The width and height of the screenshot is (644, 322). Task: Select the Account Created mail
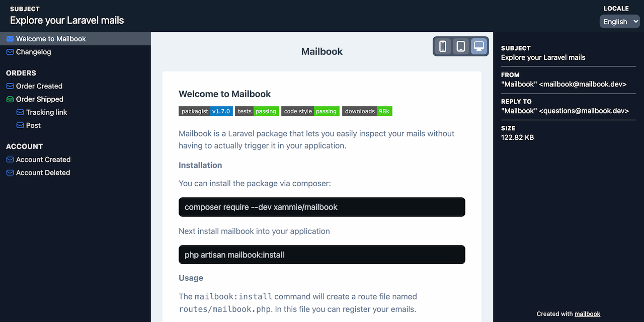pyautogui.click(x=43, y=159)
